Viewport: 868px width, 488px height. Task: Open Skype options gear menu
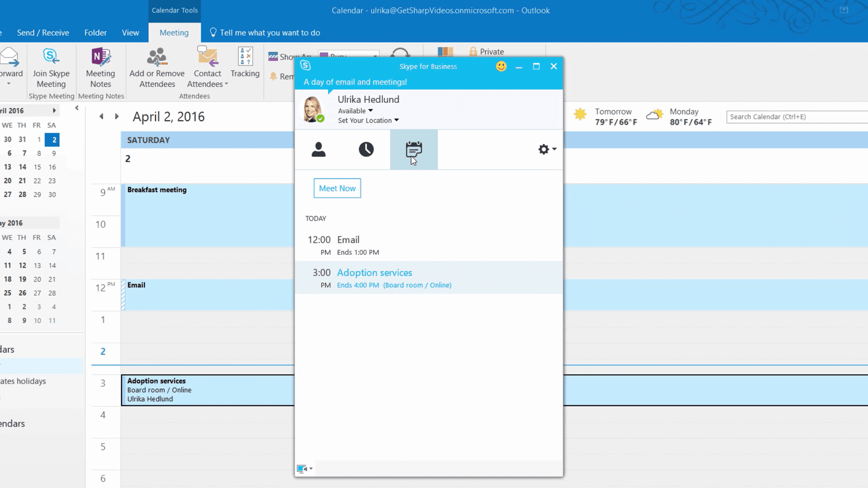(x=546, y=149)
